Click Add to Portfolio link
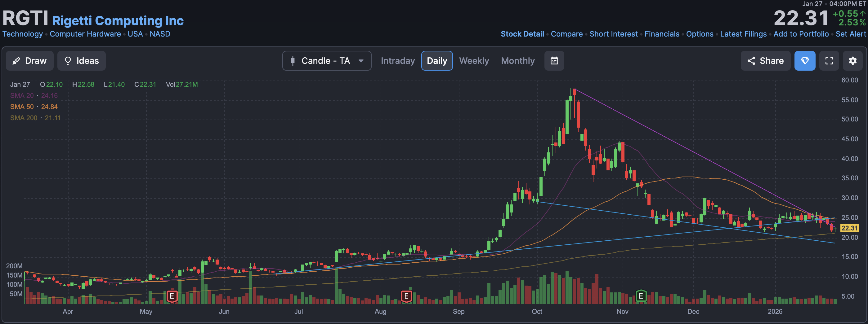This screenshot has height=324, width=868. click(801, 34)
